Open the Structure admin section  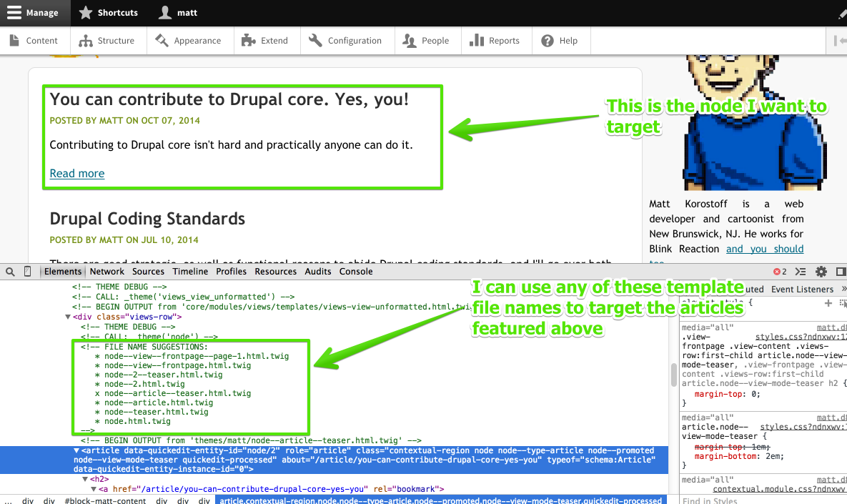click(x=107, y=41)
